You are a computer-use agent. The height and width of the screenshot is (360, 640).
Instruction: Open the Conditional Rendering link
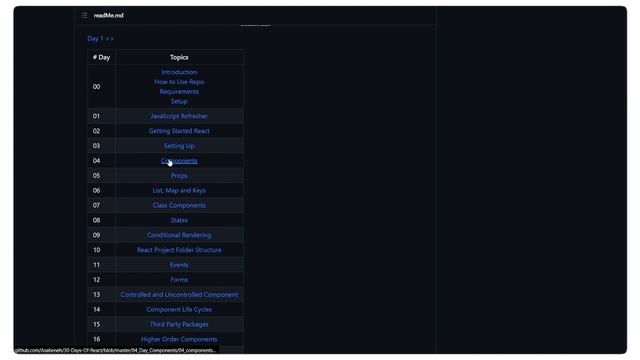coord(179,236)
